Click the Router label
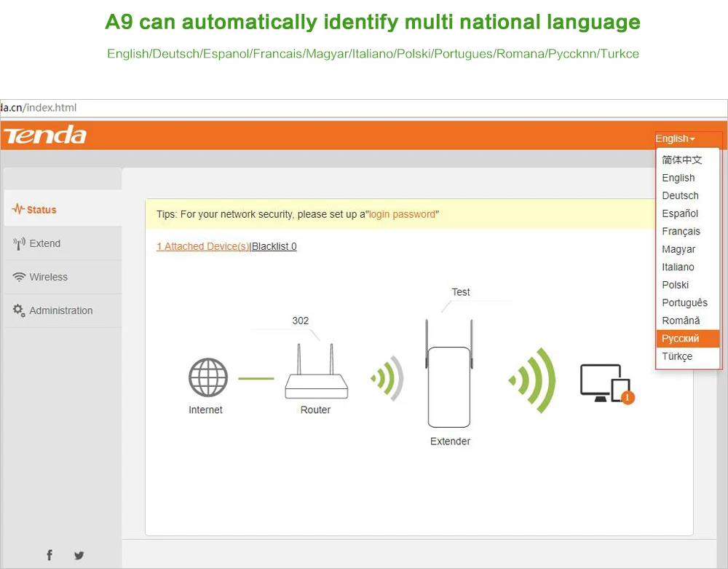 315,409
